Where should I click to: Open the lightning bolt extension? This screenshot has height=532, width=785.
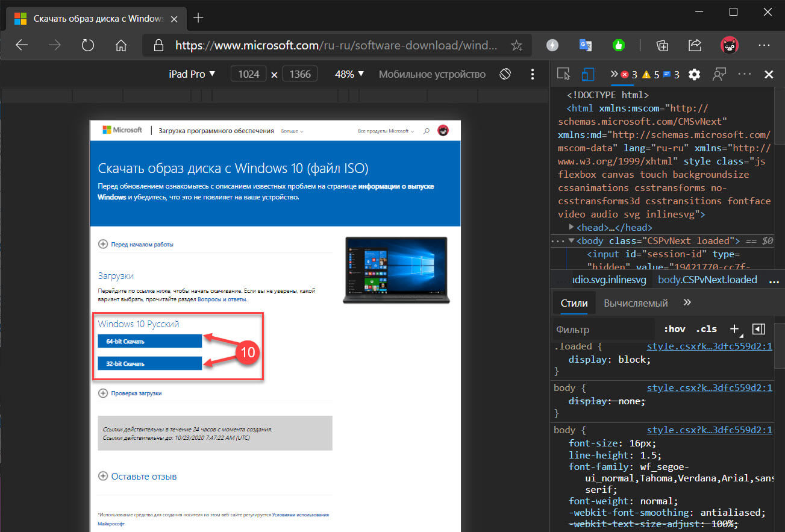552,45
